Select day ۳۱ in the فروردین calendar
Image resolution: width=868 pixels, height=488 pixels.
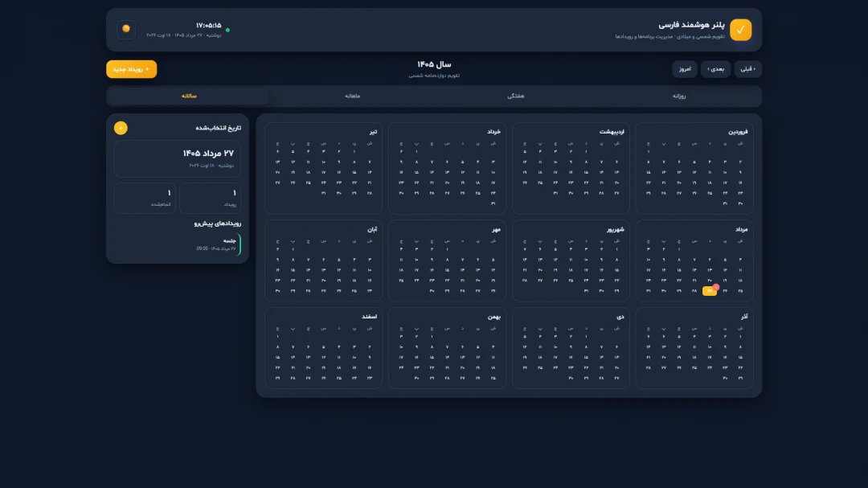pyautogui.click(x=725, y=204)
